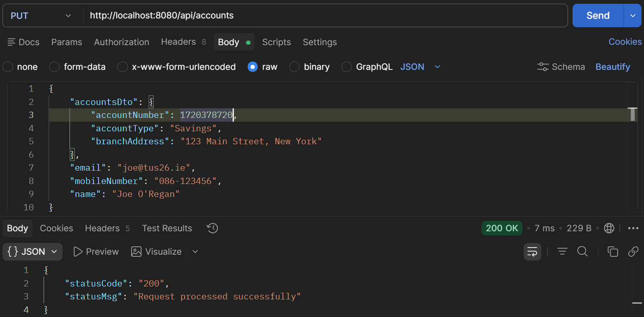Click the name value Joe O'Regan
The height and width of the screenshot is (317, 644).
pyautogui.click(x=146, y=194)
